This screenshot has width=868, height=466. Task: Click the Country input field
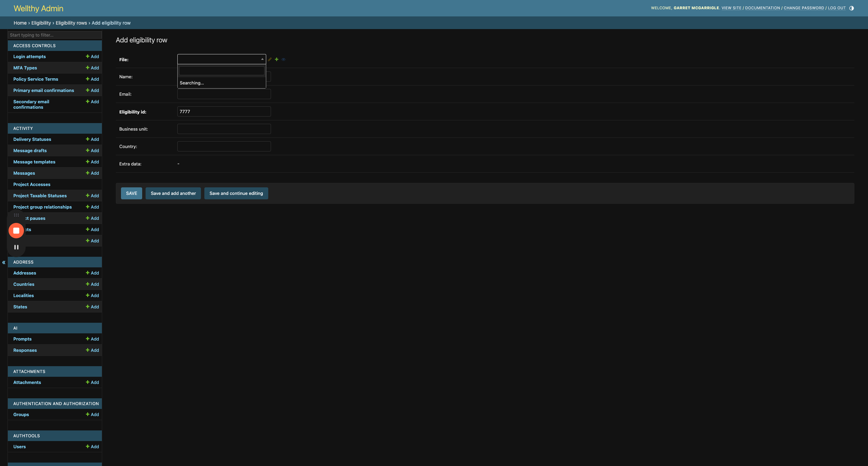(x=224, y=146)
